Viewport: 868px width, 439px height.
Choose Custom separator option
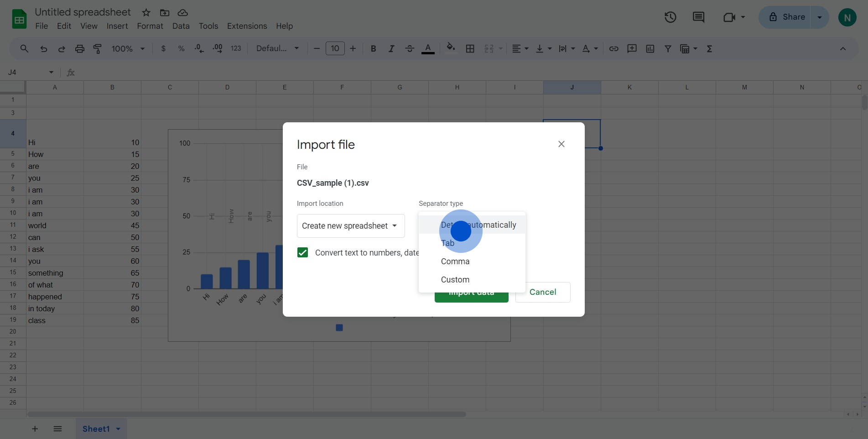point(455,280)
